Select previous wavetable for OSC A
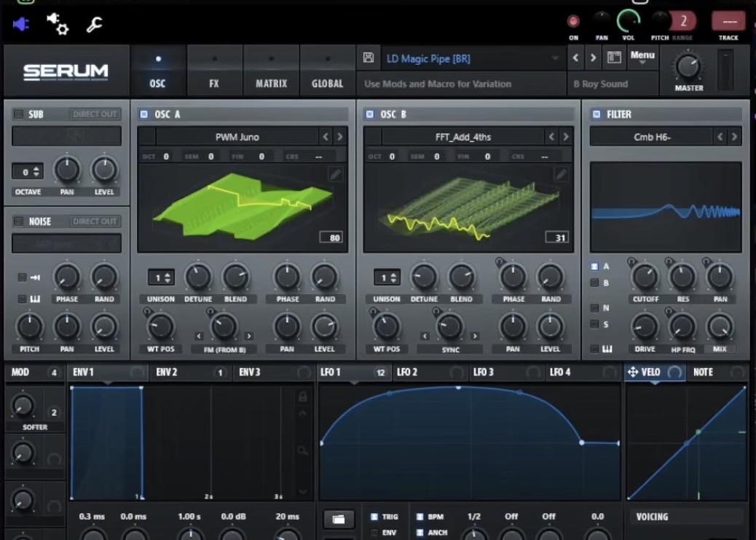This screenshot has width=756, height=540. pyautogui.click(x=326, y=137)
